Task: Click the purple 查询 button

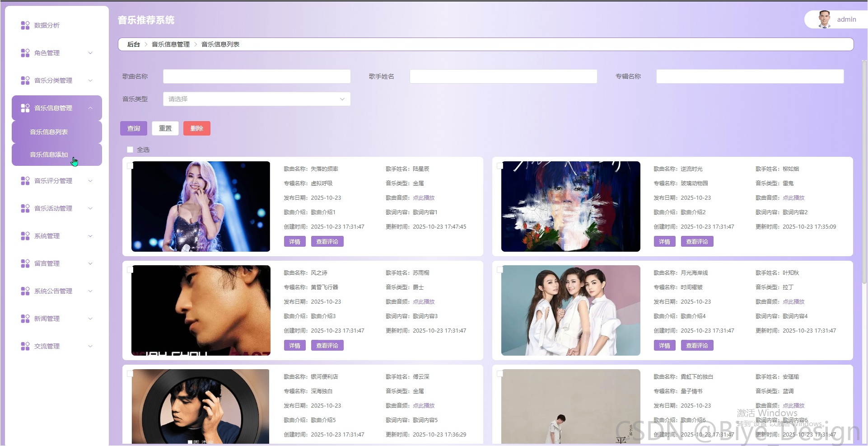Action: 134,128
